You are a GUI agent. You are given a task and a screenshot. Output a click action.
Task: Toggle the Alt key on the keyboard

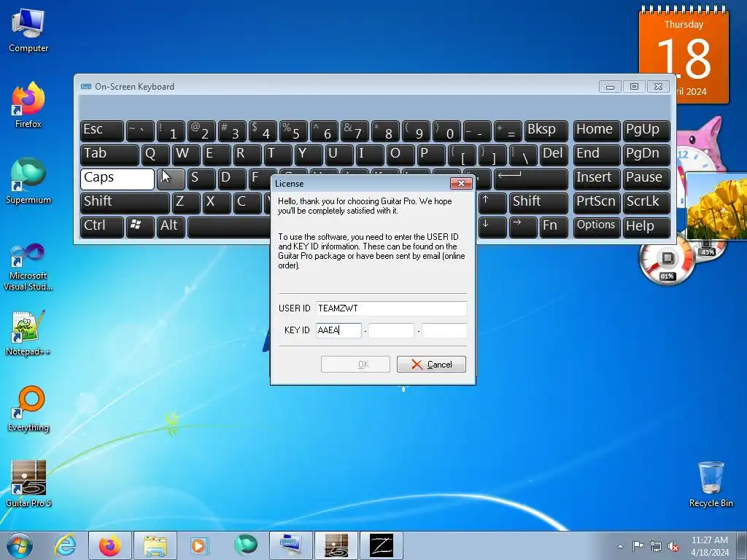pyautogui.click(x=171, y=227)
